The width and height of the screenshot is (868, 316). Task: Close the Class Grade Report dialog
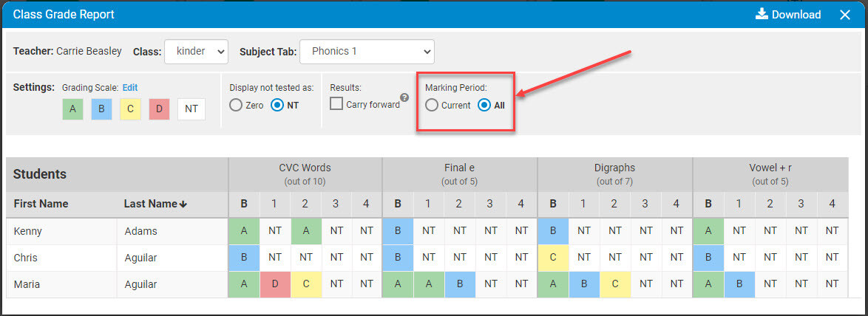click(845, 15)
